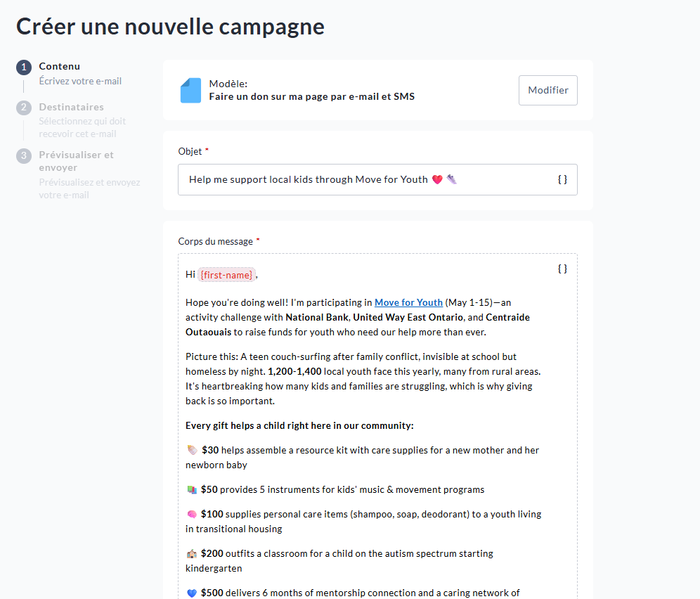The image size is (700, 599).
Task: Click the {first-name} variable tag
Action: pyautogui.click(x=226, y=275)
